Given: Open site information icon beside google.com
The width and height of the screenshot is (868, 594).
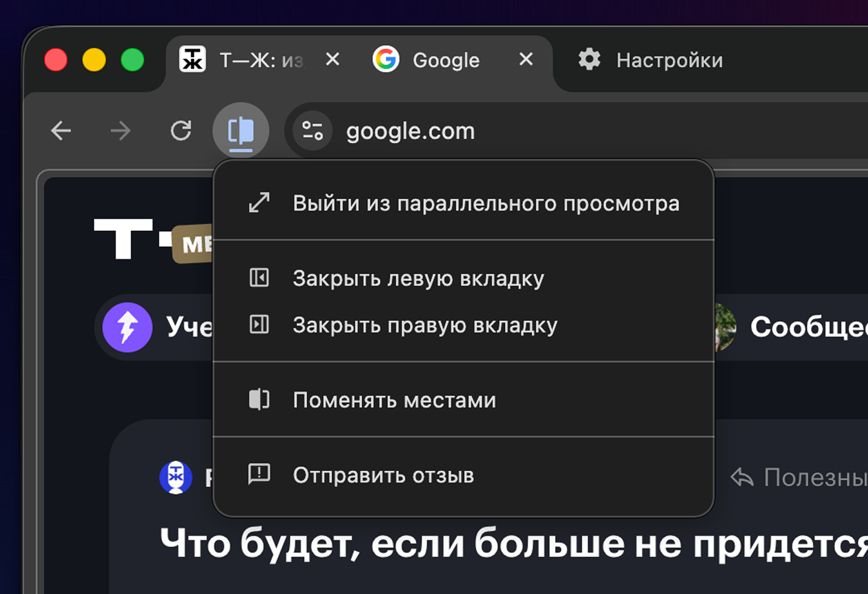Looking at the screenshot, I should point(312,131).
